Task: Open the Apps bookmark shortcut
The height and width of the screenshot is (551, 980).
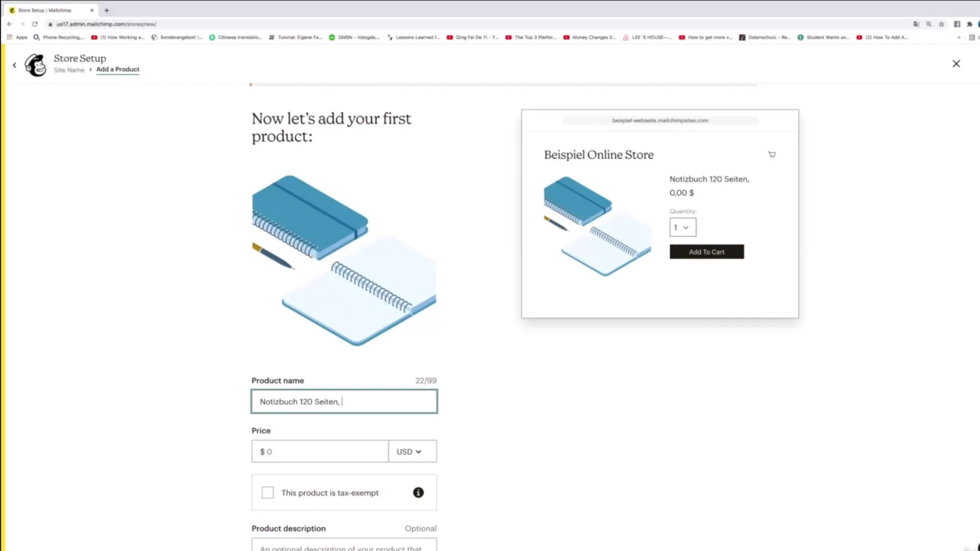Action: (x=17, y=37)
